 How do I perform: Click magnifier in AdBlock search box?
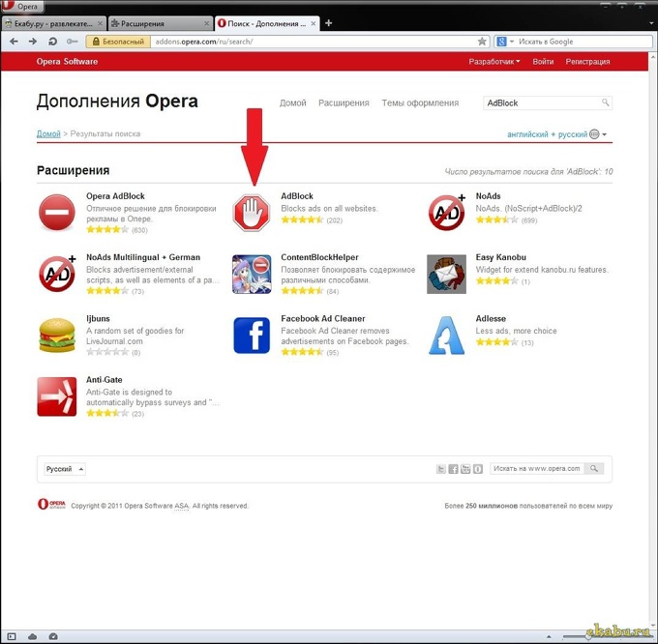coord(605,102)
